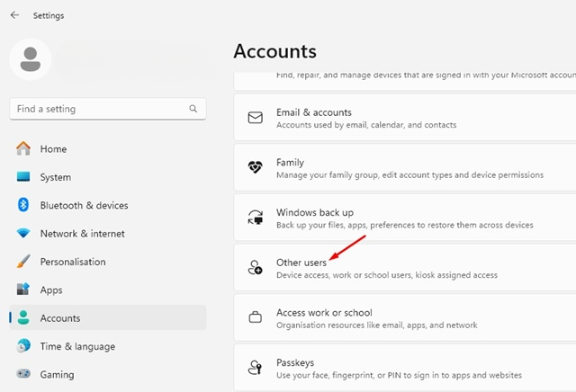Click the Passkeys person-key icon

click(x=255, y=368)
